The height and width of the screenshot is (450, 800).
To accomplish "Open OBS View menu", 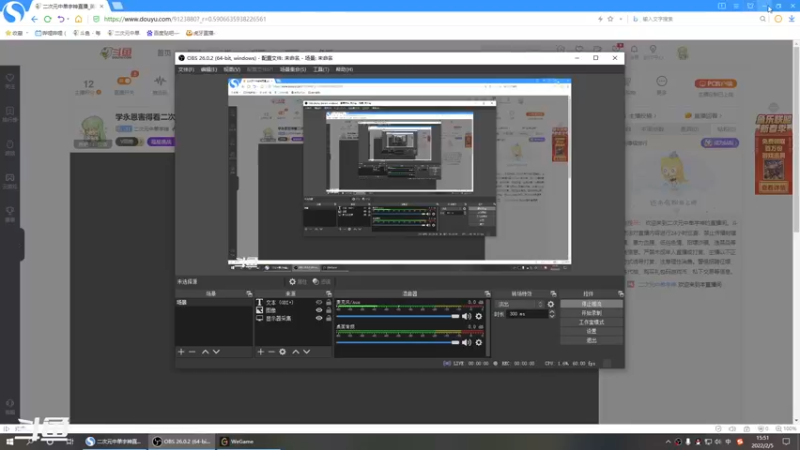I will pos(232,69).
